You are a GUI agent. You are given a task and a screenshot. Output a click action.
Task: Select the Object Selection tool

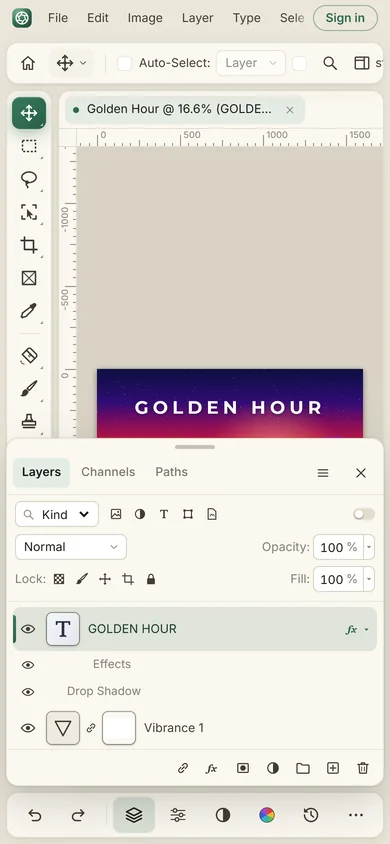click(x=29, y=213)
